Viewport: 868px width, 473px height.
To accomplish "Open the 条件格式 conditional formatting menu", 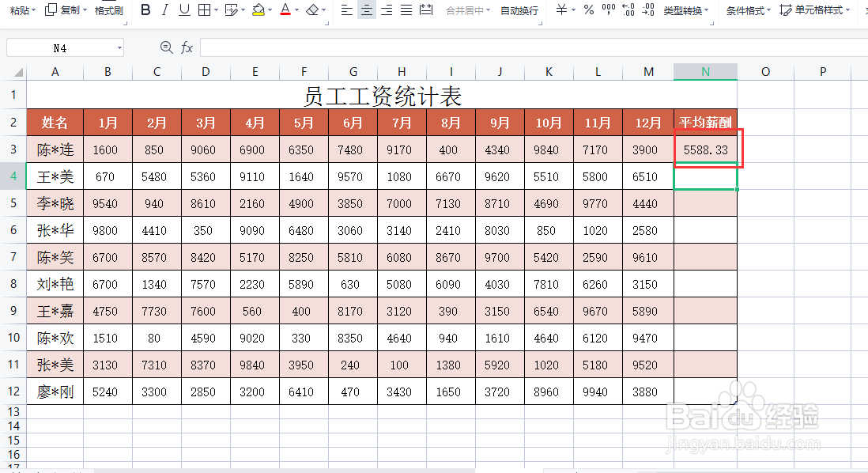I will point(749,10).
